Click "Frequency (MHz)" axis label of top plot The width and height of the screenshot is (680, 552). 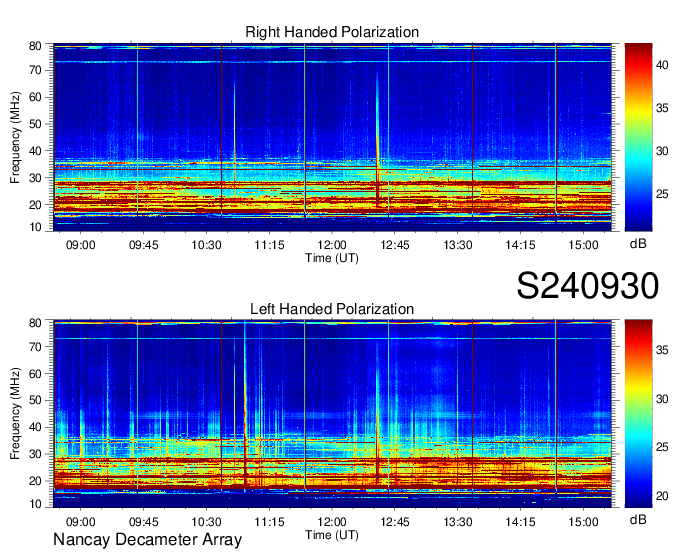(x=15, y=137)
